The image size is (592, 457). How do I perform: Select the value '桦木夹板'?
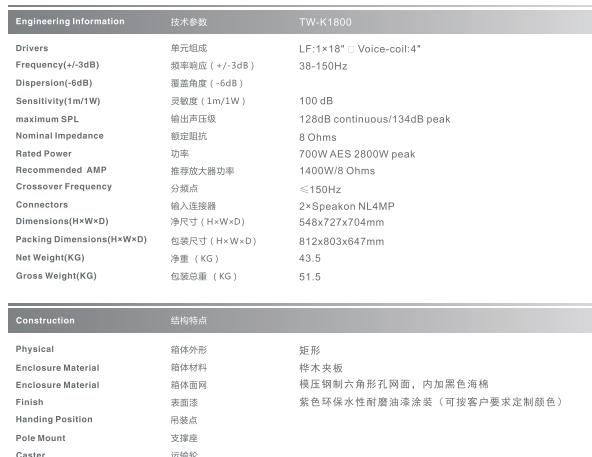321,368
